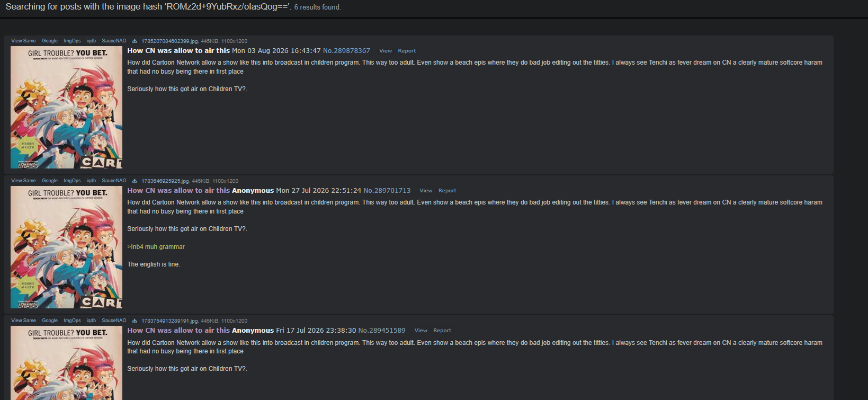This screenshot has height=400, width=868.
Task: Click download icon beside file 1783754913289191.jpg
Action: point(135,321)
